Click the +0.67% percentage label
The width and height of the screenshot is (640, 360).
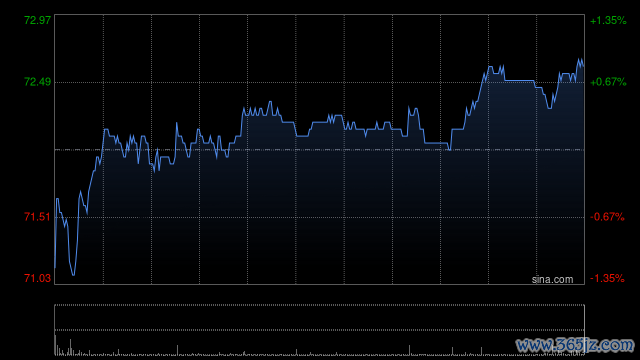click(x=608, y=82)
